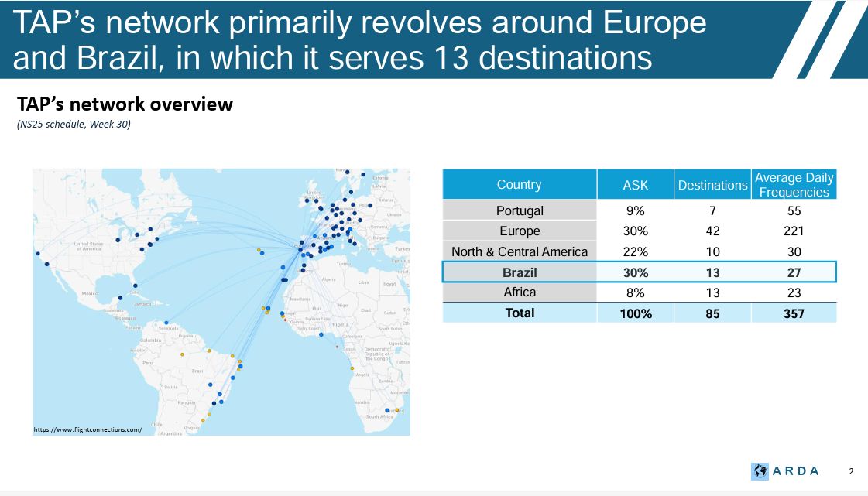The width and height of the screenshot is (868, 496).
Task: Click the 'South Africa' label on the map
Action: 379,416
